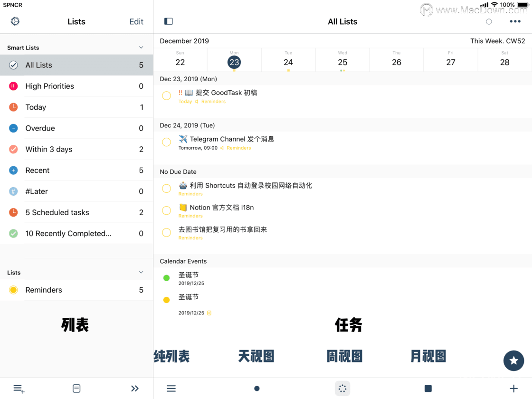Viewport: 532px width, 399px height.
Task: Click the Reminders yellow list icon
Action: click(x=13, y=290)
